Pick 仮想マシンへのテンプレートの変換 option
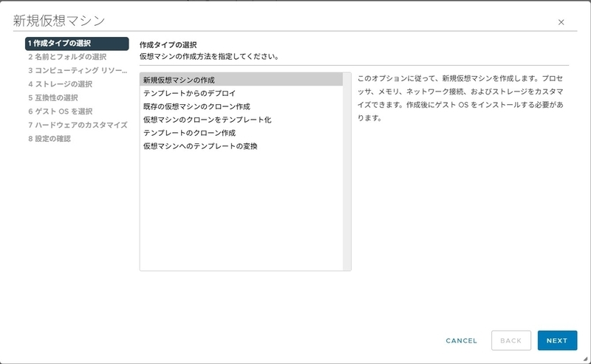The width and height of the screenshot is (591, 364). click(242, 146)
